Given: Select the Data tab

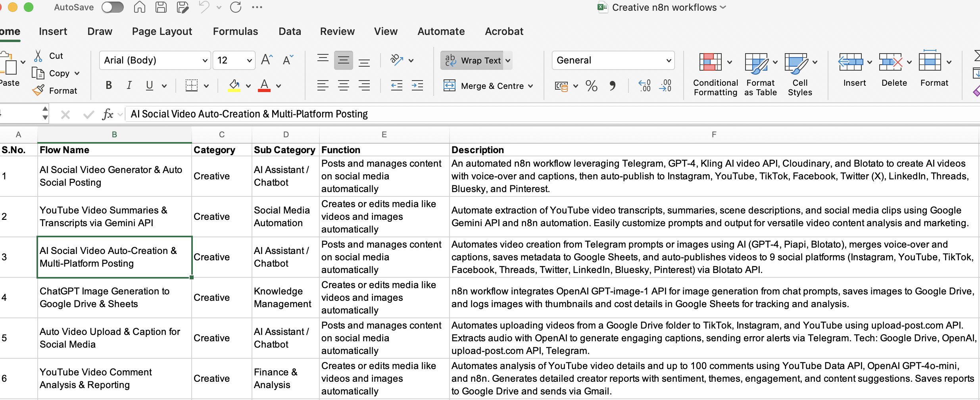Looking at the screenshot, I should 290,31.
